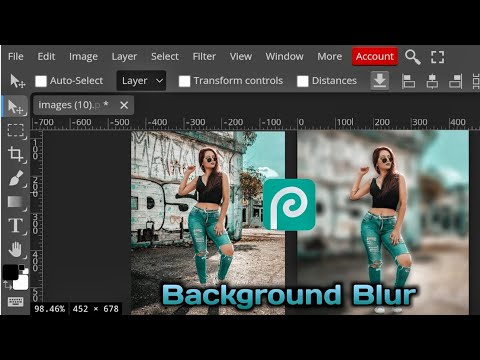
Task: Select the Hand tool
Action: click(x=15, y=250)
